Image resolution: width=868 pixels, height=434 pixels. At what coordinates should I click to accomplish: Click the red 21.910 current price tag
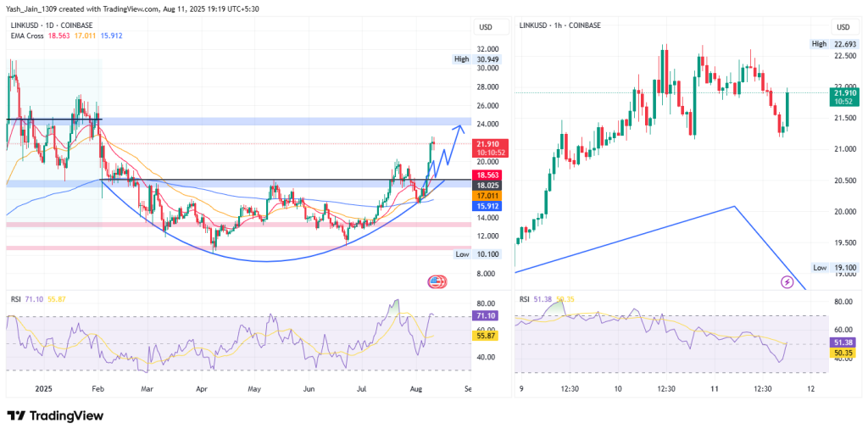485,148
